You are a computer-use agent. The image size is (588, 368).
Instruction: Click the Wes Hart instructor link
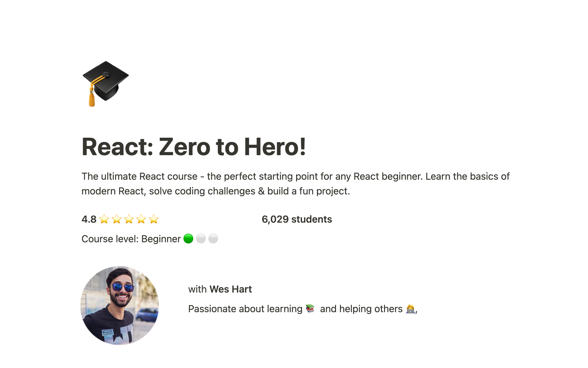[231, 288]
